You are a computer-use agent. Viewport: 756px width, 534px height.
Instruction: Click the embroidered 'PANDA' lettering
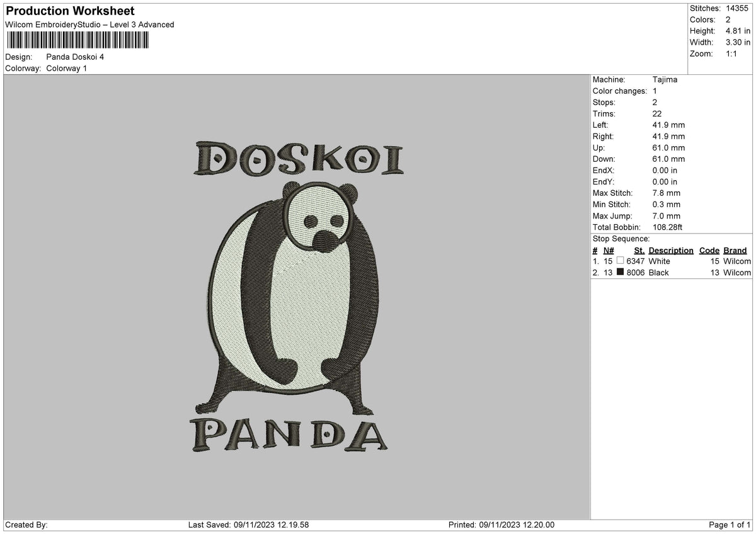[x=289, y=434]
